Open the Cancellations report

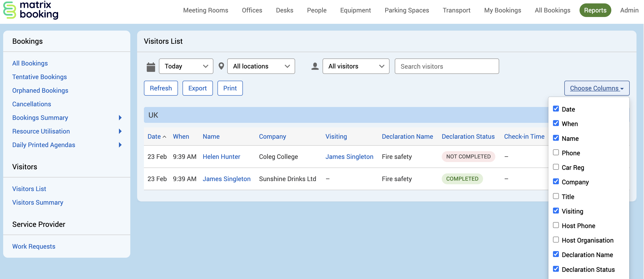pyautogui.click(x=32, y=104)
